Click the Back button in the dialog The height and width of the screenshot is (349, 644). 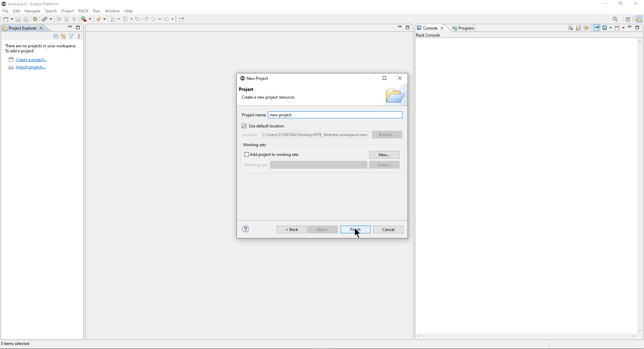point(292,230)
